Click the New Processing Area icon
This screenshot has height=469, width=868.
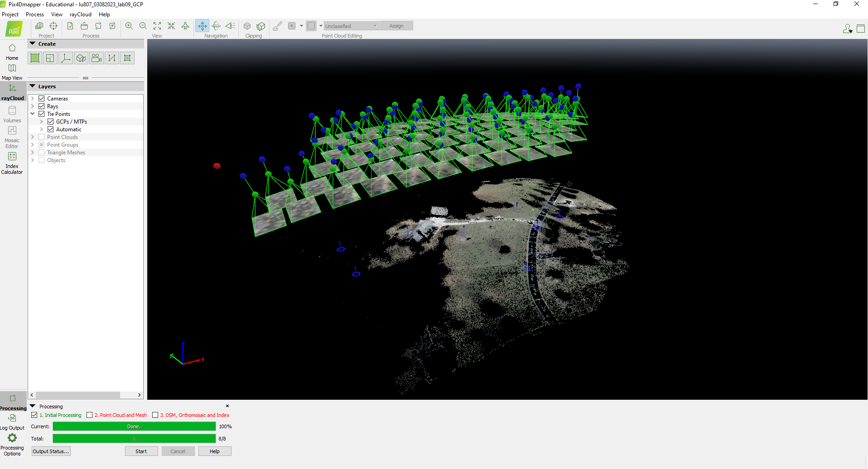[x=35, y=58]
